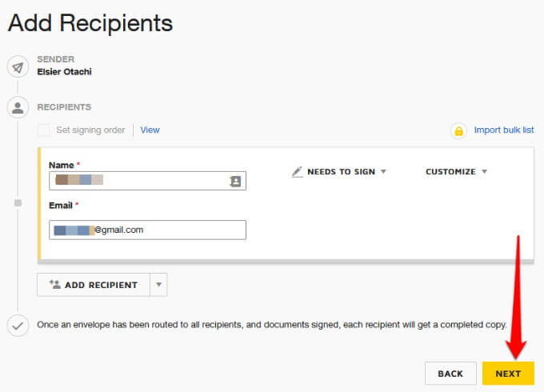This screenshot has width=544, height=392.
Task: Click the pencil icon beside Needs to Sign
Action: pyautogui.click(x=298, y=172)
